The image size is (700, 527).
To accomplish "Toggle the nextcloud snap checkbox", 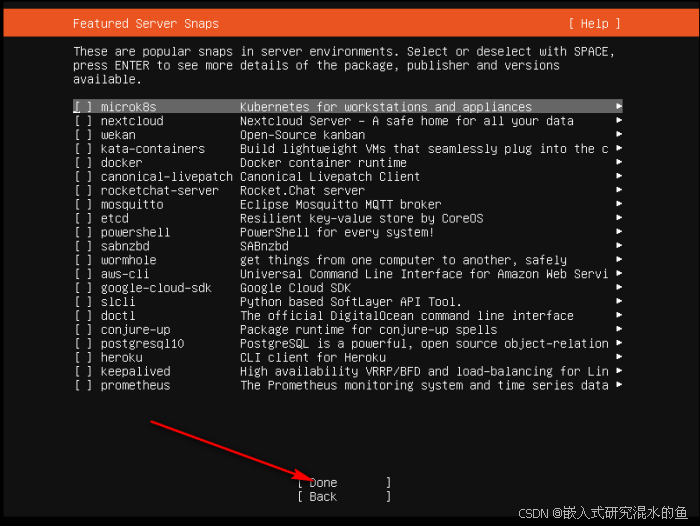I will click(x=83, y=121).
